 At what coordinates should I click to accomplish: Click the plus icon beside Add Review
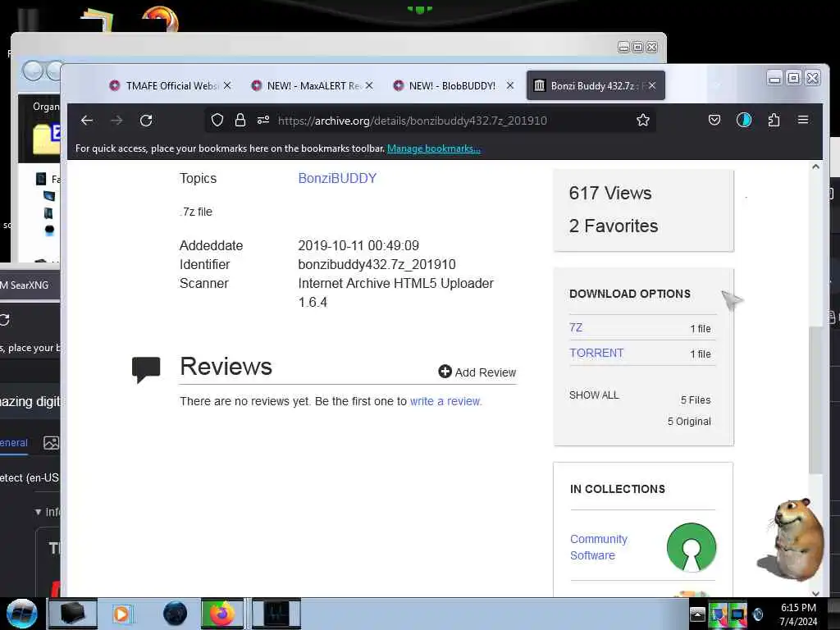445,372
